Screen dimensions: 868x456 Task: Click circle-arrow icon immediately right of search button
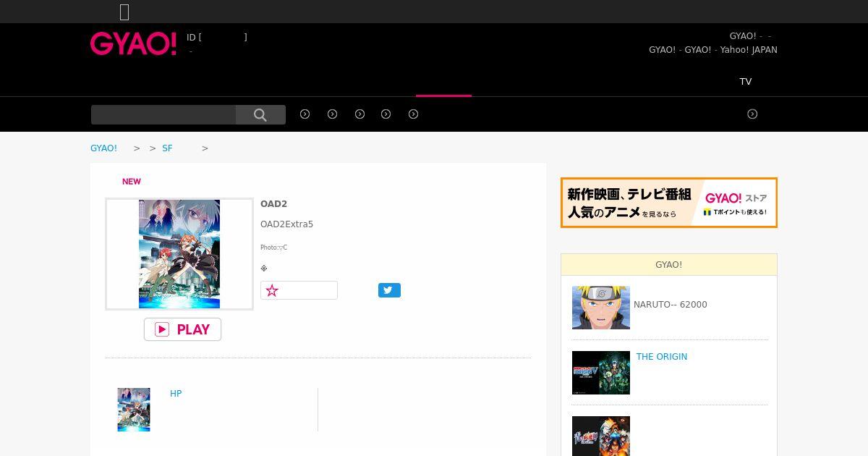click(x=305, y=114)
